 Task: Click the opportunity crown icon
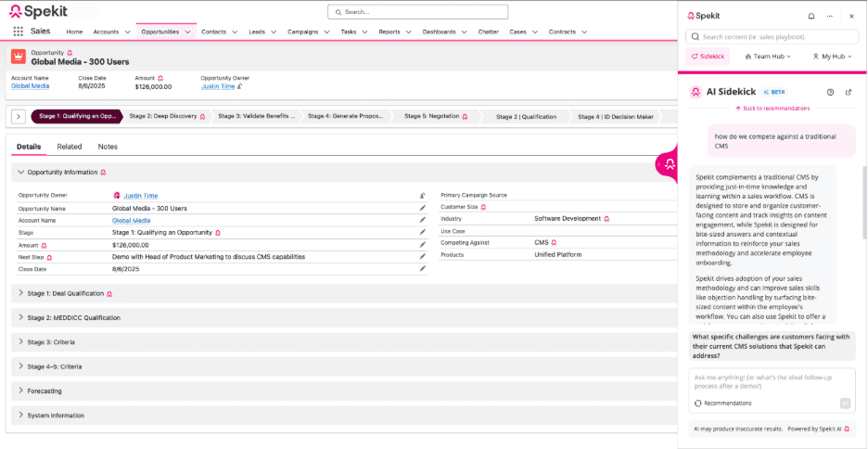coord(19,57)
